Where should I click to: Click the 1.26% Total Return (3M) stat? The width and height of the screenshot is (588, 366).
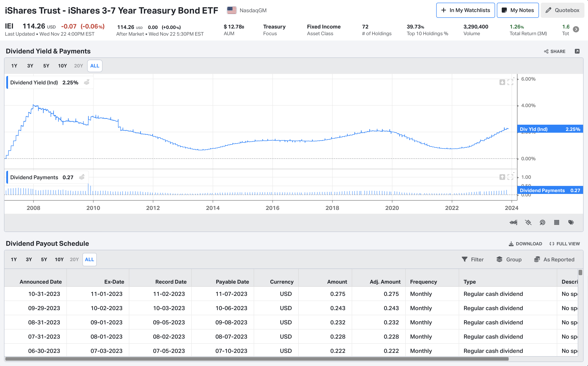click(528, 30)
